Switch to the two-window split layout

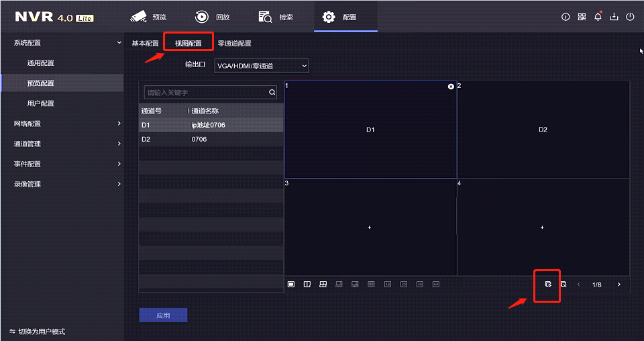click(x=307, y=285)
